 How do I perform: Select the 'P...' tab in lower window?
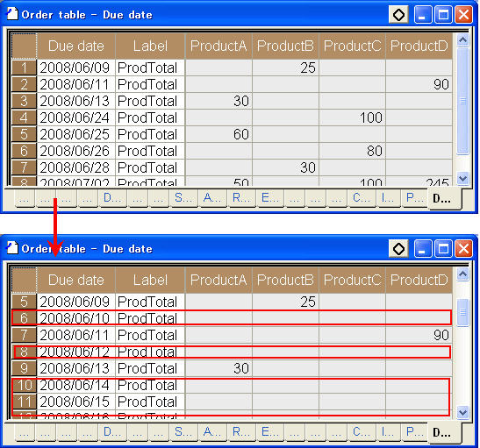click(414, 432)
